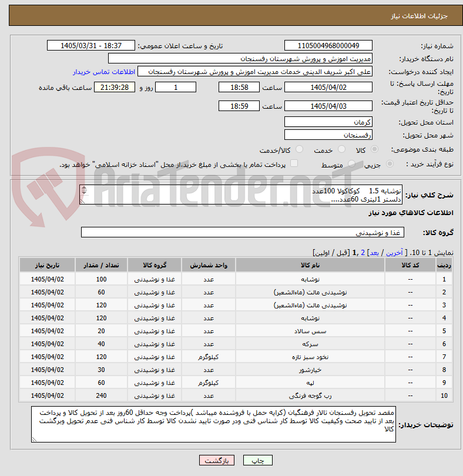This screenshot has height=476, width=463.
Task: Click the response deadline hour 18:58 field
Action: [239, 87]
